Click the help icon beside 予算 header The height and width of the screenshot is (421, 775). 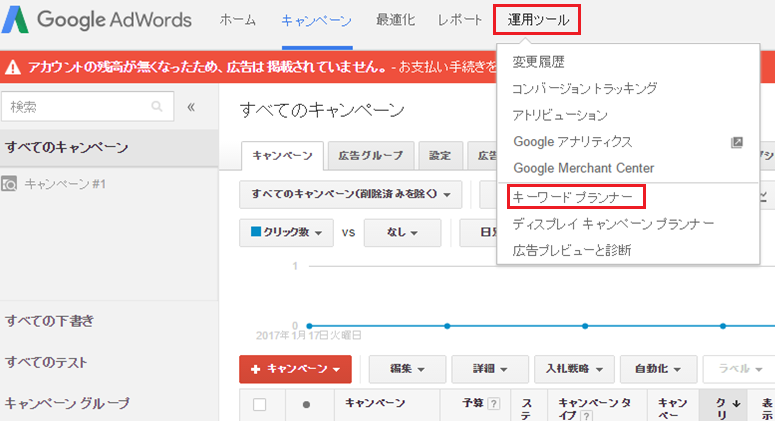[493, 403]
